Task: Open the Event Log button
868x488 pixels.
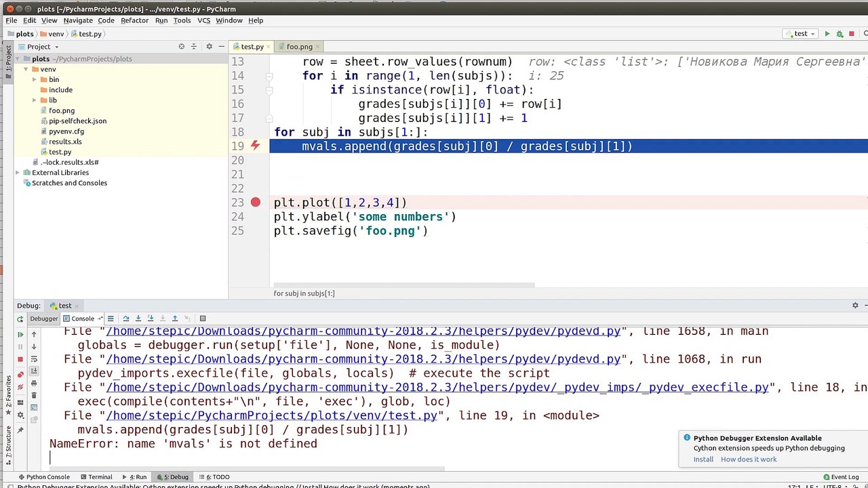Action: [841, 477]
